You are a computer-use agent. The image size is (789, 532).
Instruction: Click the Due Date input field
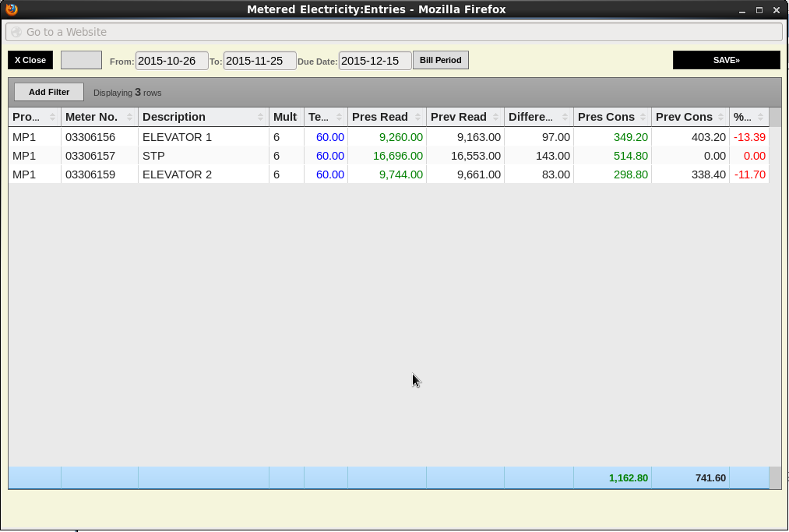[375, 61]
